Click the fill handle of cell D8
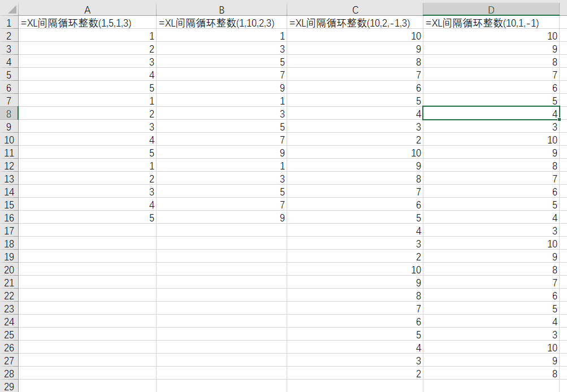 (x=560, y=120)
